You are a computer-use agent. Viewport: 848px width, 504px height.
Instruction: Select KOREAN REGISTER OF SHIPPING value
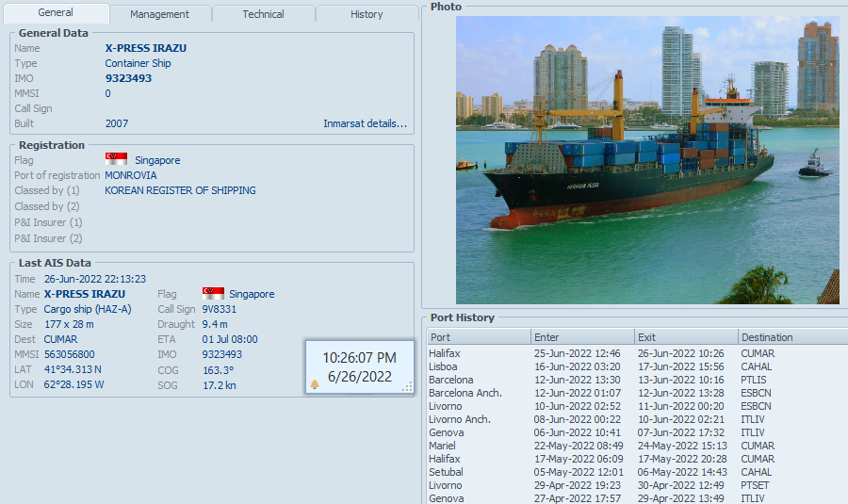tap(180, 190)
